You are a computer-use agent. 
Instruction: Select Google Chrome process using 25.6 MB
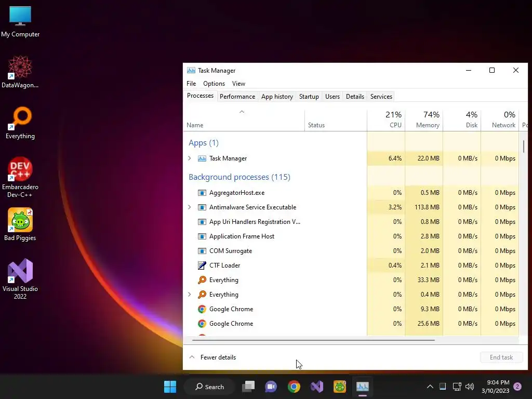pyautogui.click(x=351, y=324)
